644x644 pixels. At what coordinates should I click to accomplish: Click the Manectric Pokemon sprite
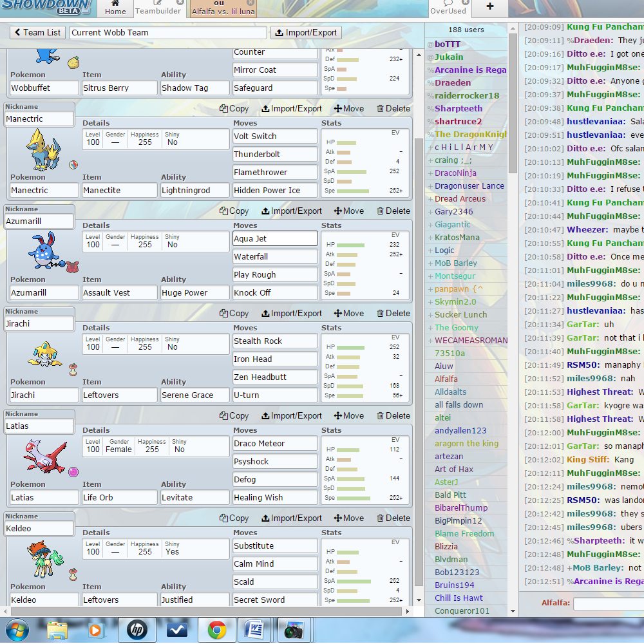click(x=43, y=149)
